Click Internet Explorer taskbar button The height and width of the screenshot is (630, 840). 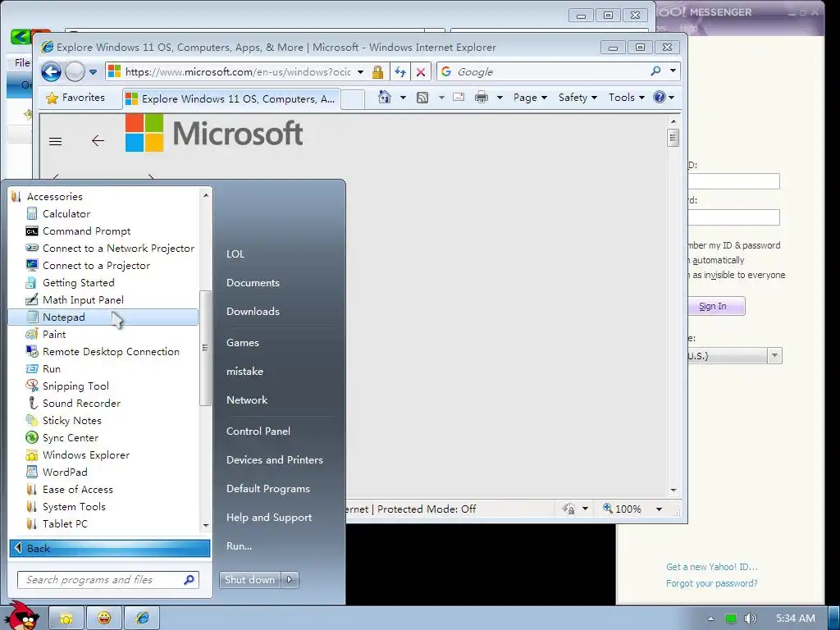tap(143, 619)
